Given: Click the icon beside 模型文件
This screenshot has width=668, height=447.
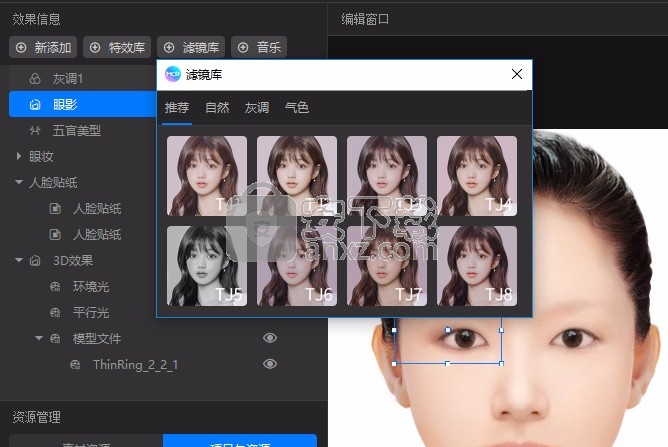Looking at the screenshot, I should click(x=55, y=338).
